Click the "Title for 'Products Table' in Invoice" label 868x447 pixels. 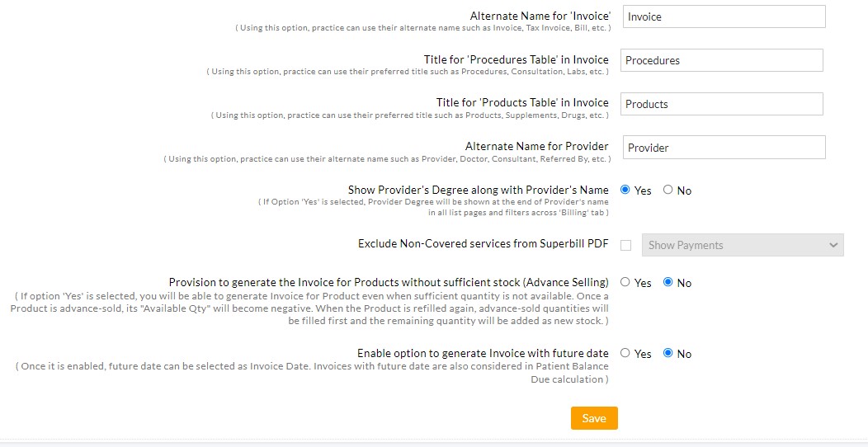tap(522, 102)
